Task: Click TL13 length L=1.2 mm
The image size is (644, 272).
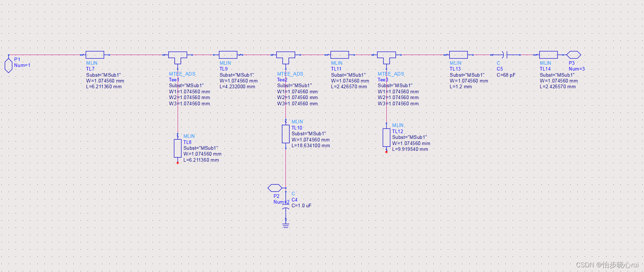Action: pos(461,86)
